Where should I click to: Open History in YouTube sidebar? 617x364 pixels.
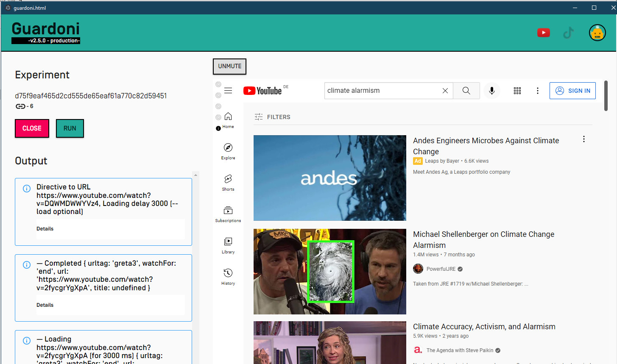pos(228,277)
